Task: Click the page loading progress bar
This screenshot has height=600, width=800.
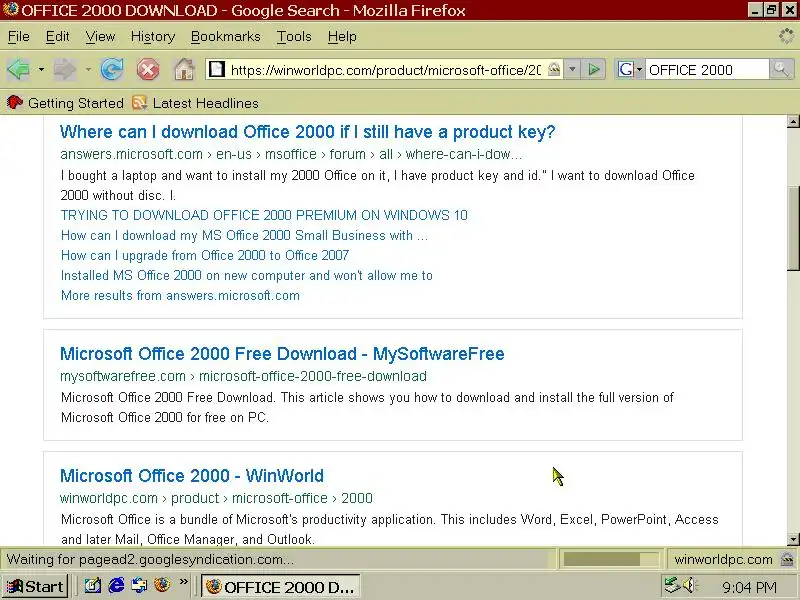Action: [610, 560]
